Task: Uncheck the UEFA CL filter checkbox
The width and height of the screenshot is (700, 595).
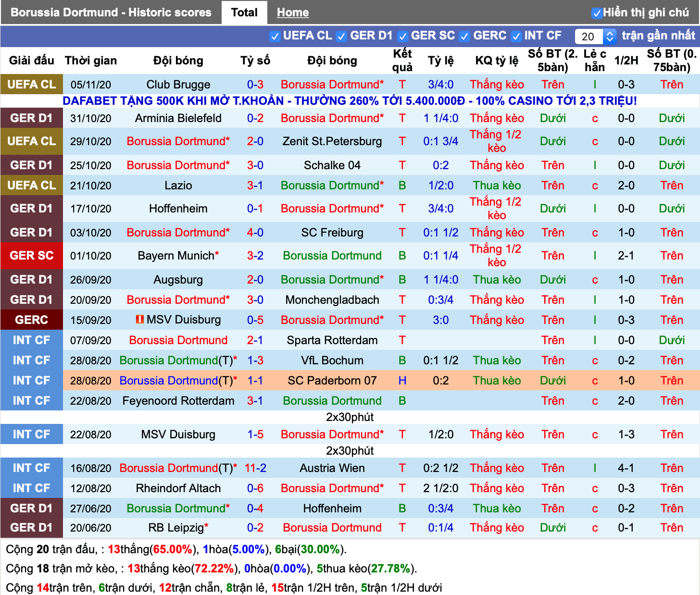Action: pyautogui.click(x=275, y=36)
